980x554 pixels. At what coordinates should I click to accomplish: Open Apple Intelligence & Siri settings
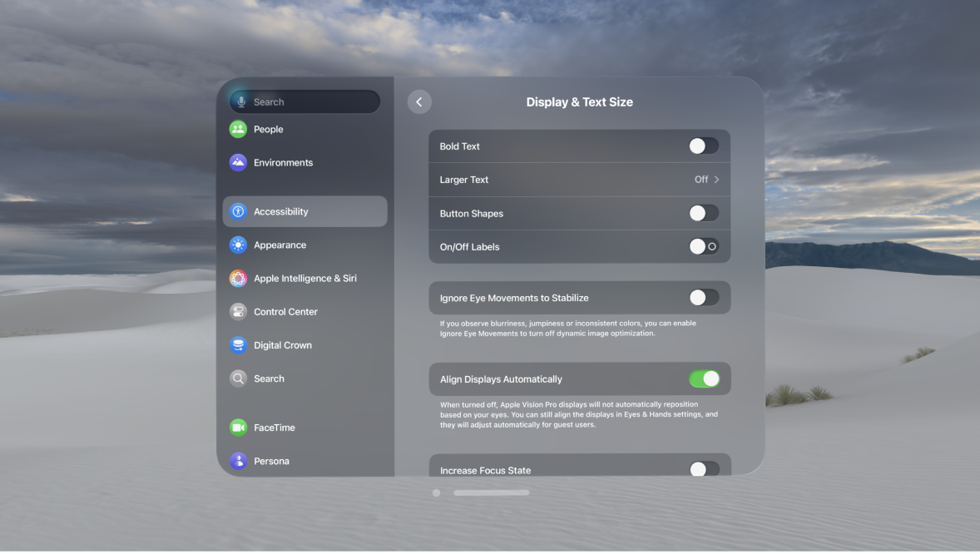(x=305, y=279)
